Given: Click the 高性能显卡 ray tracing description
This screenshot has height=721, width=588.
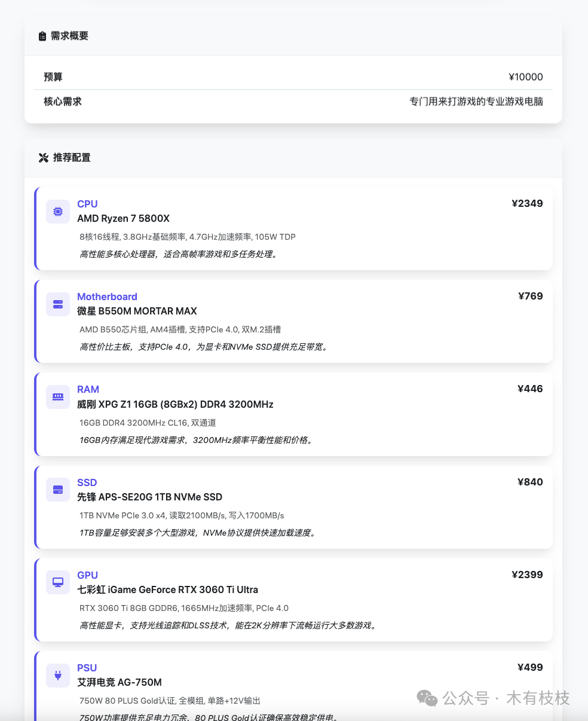Looking at the screenshot, I should [x=228, y=625].
